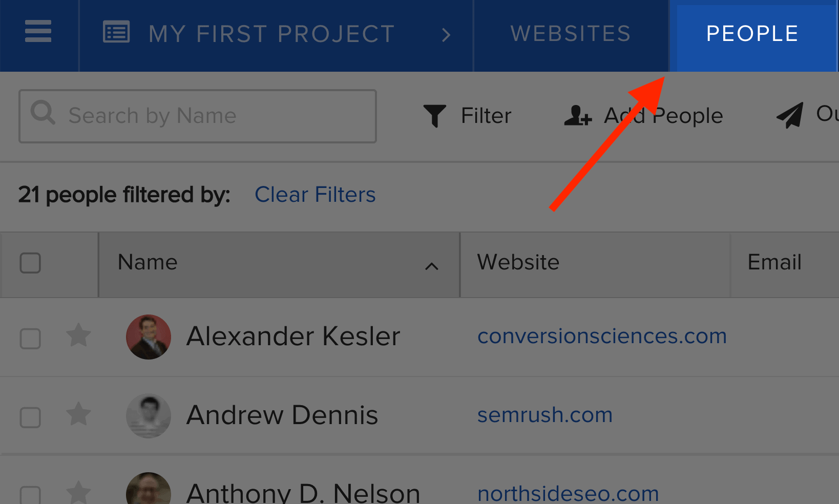The height and width of the screenshot is (504, 839).
Task: Star Alexander Kesler as favorite
Action: coord(79,335)
